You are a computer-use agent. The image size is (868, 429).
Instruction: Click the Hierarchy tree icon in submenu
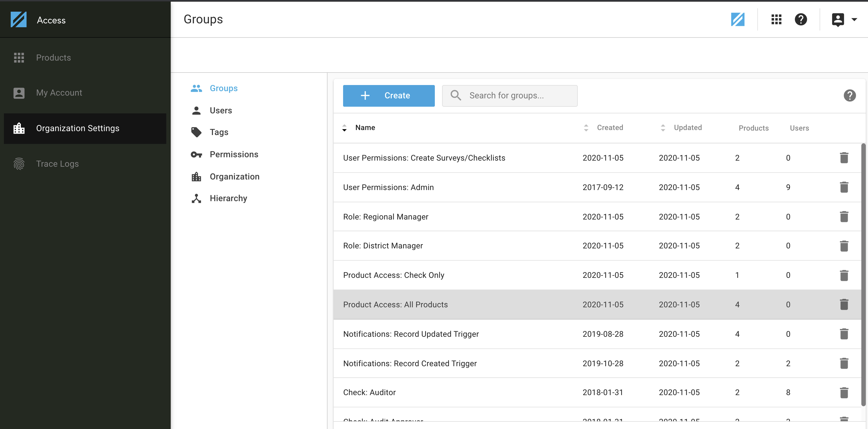(x=197, y=198)
